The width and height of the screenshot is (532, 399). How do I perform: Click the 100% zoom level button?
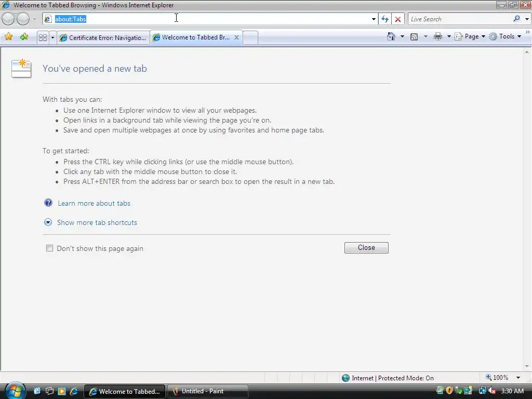pyautogui.click(x=497, y=378)
